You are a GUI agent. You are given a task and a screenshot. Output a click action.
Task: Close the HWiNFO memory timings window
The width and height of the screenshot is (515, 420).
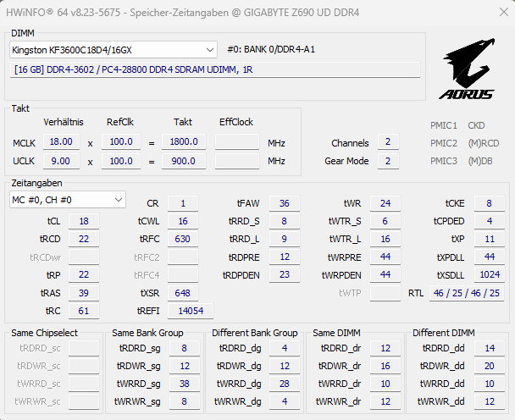click(503, 13)
